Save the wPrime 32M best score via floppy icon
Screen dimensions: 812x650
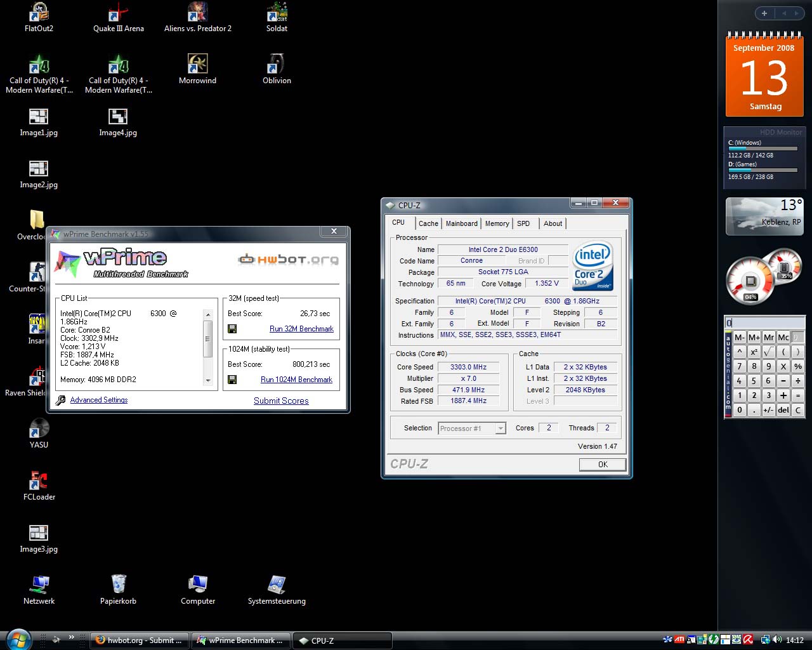[232, 329]
